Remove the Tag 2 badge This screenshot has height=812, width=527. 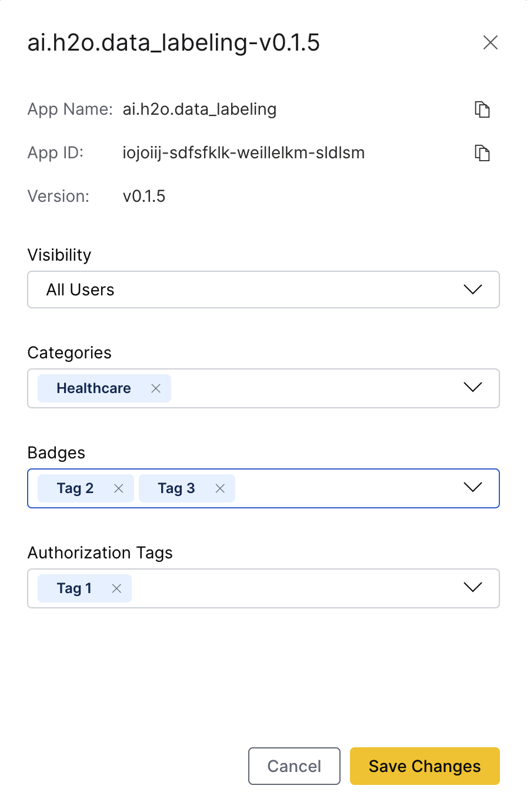coord(119,488)
